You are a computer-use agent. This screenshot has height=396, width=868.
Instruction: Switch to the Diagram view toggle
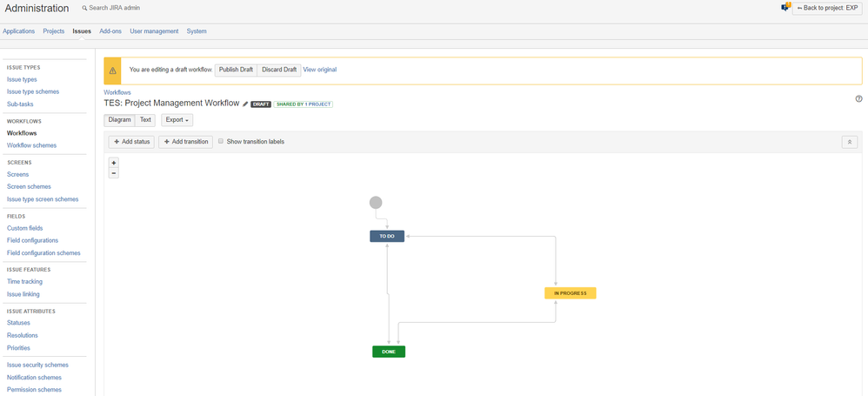tap(119, 119)
